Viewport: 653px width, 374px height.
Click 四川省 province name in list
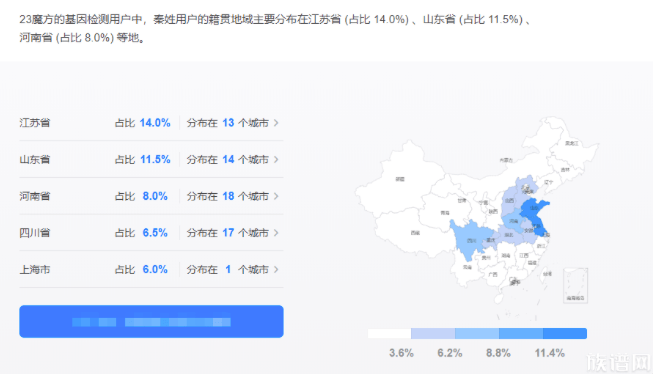click(35, 233)
